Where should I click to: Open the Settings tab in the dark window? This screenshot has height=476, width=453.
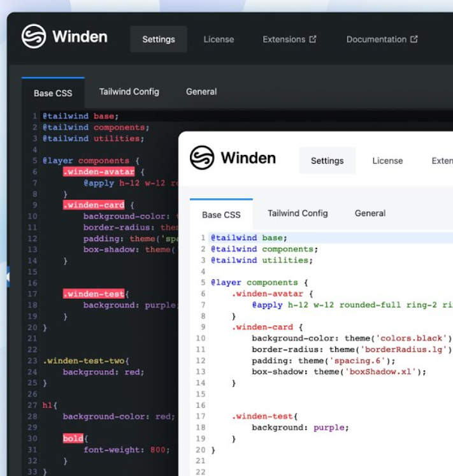(159, 39)
